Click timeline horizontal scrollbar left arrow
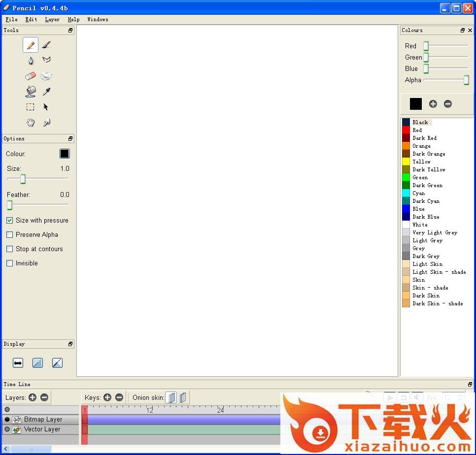The width and height of the screenshot is (476, 455). 6,449
